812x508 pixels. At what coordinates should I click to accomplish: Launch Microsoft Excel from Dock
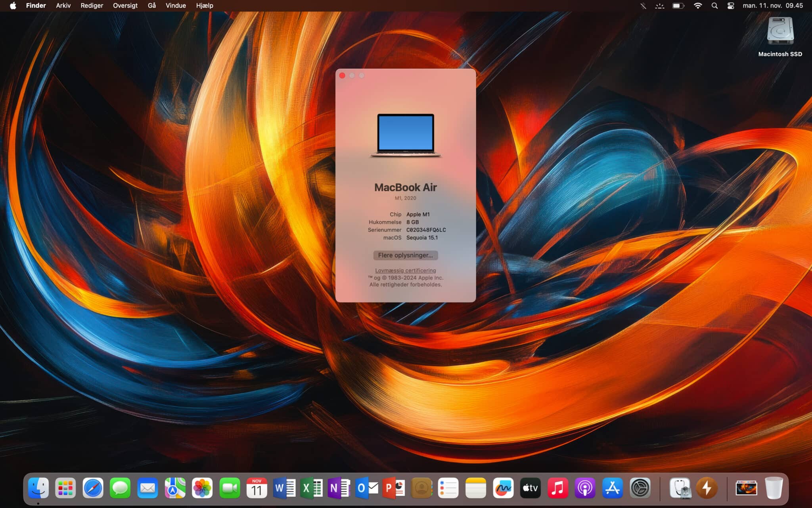311,488
